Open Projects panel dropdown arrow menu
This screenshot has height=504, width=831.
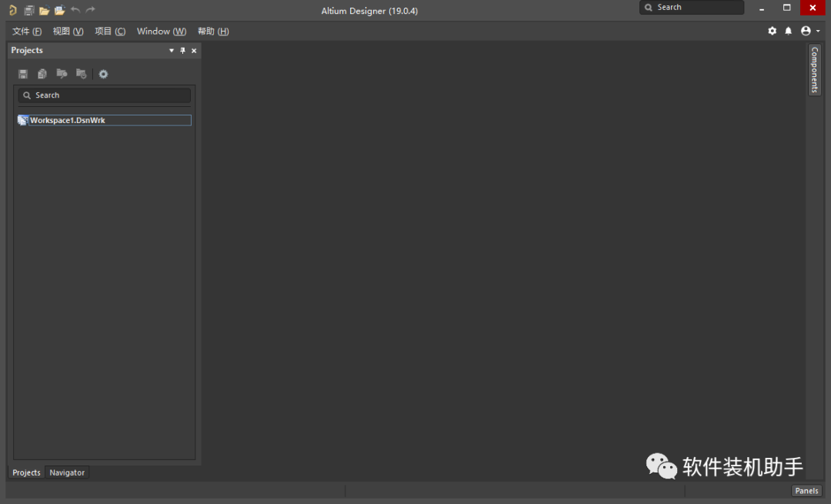(x=171, y=51)
